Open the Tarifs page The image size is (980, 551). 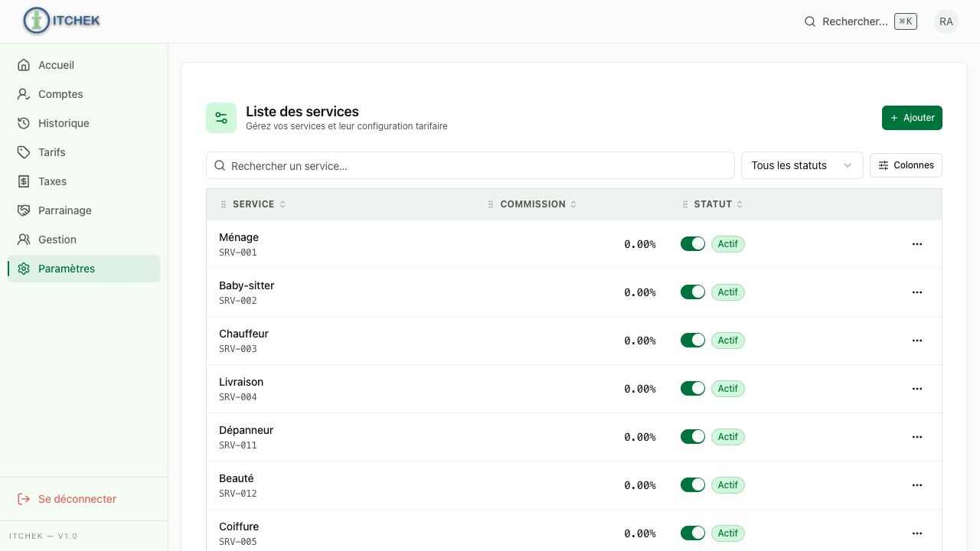83,152
